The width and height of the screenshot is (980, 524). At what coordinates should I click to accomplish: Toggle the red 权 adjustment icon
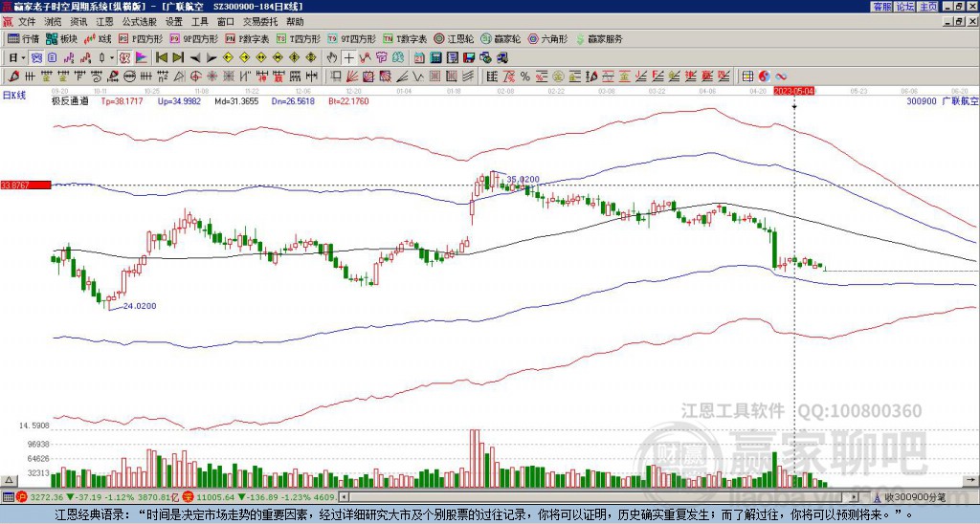point(124,58)
